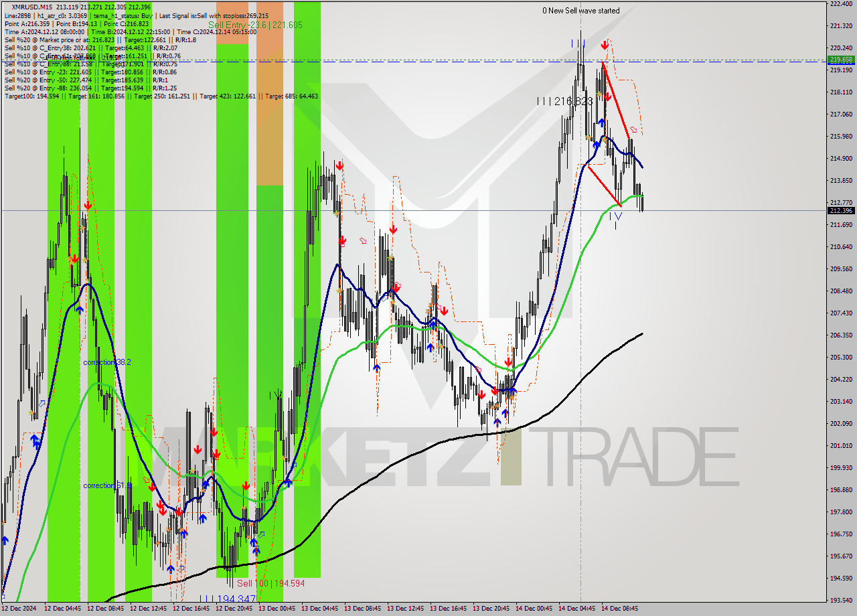Select the 'Sell Entry -23.6 | 221.605' label
Image resolution: width=857 pixels, height=616 pixels.
(255, 25)
